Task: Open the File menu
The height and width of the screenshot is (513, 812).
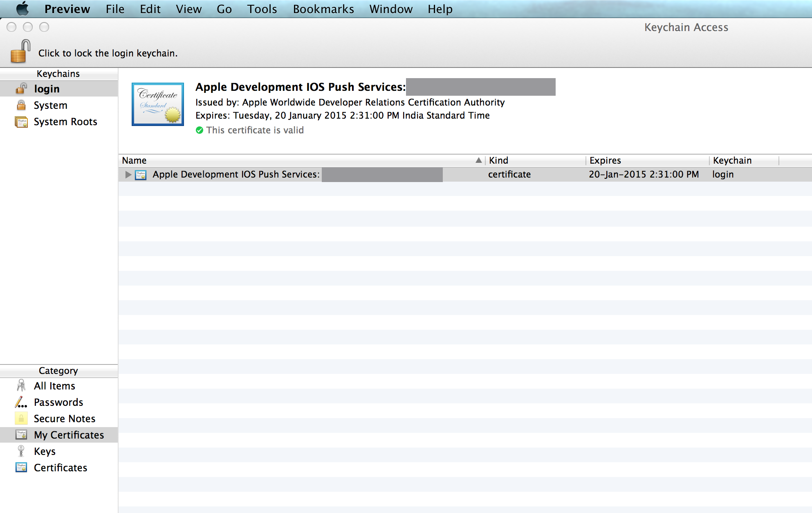Action: (115, 9)
